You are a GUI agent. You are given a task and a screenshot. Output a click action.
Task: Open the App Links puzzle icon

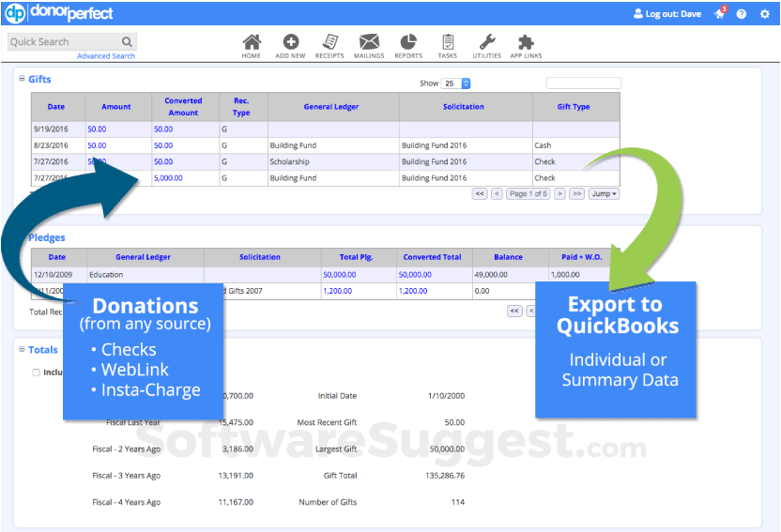point(526,42)
